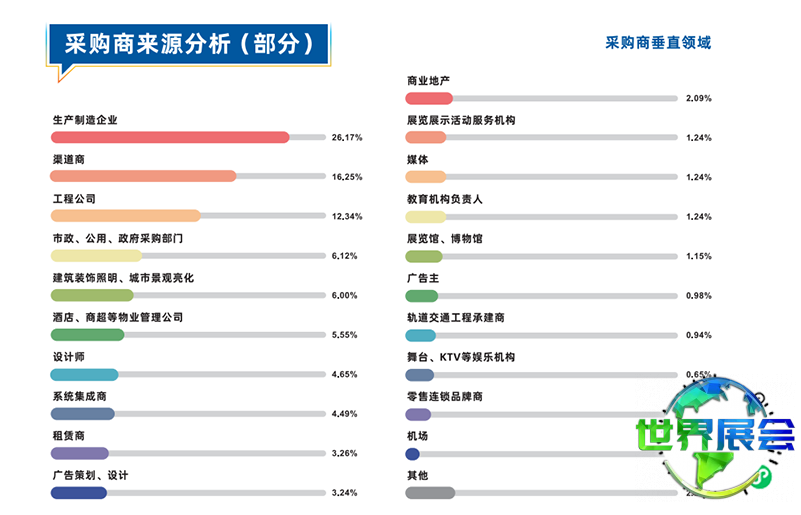Click the teal 设计师 progress bar
This screenshot has width=801, height=515.
(x=85, y=374)
